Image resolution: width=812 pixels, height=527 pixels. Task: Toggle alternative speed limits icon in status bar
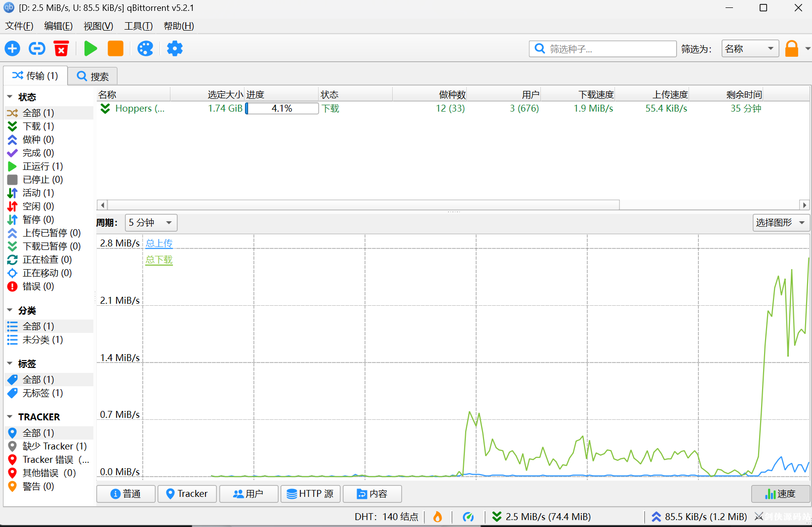468,517
